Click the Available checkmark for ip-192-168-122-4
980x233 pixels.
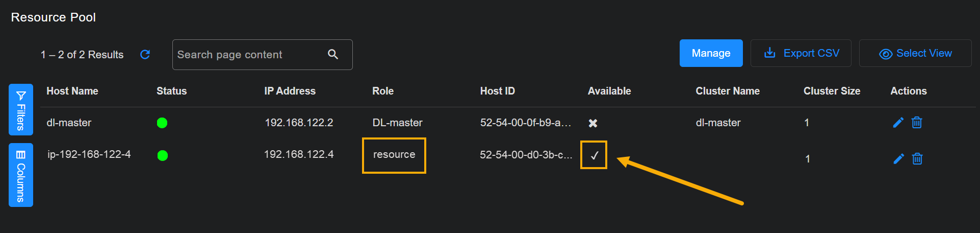point(594,155)
